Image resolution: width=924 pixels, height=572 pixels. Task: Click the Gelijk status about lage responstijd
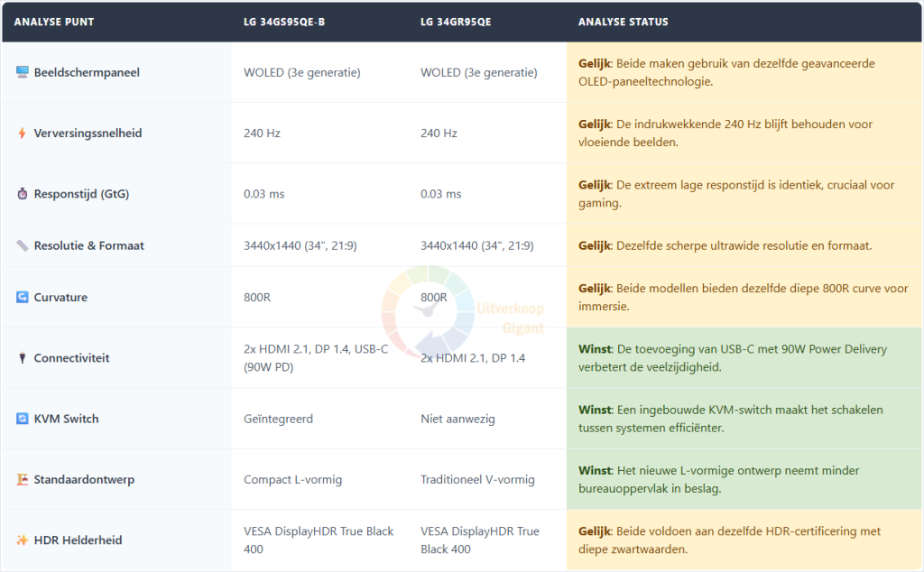click(x=736, y=194)
